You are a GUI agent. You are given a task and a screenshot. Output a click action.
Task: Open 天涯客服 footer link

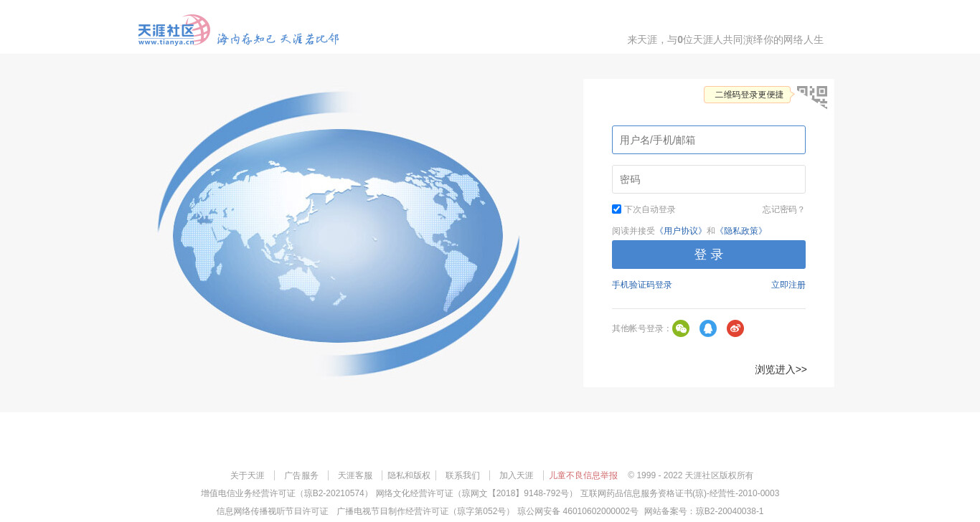pos(355,475)
